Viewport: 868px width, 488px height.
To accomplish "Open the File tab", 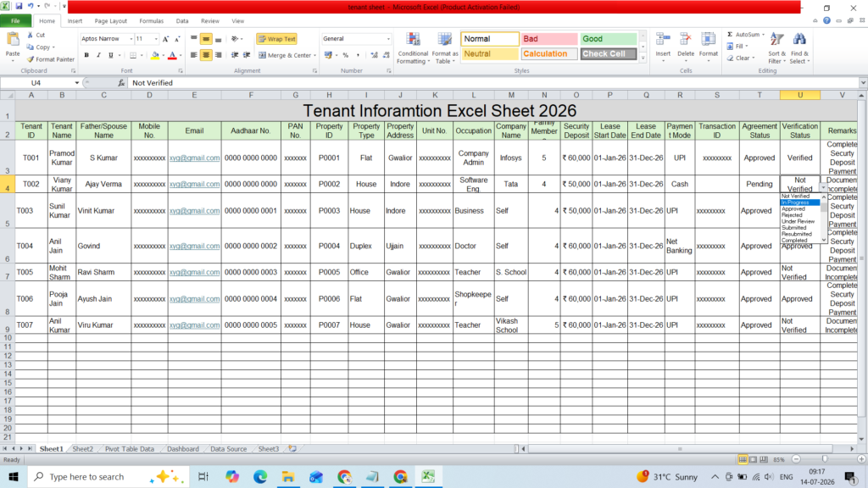I will (15, 21).
